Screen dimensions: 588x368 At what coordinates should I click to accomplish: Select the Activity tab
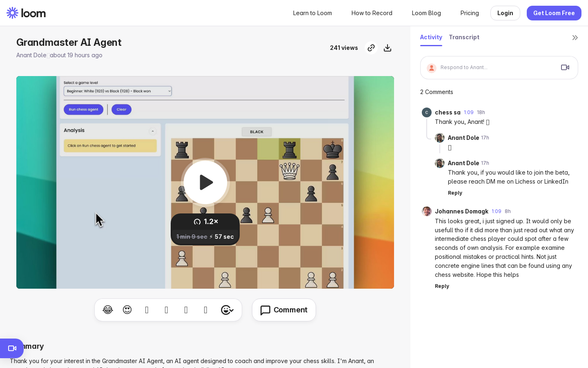click(x=431, y=37)
